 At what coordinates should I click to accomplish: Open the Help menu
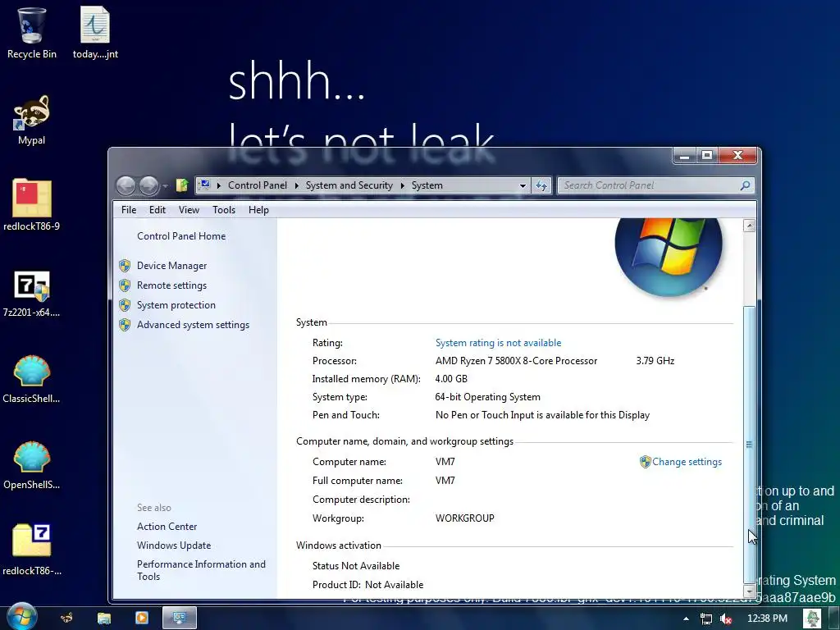coord(258,210)
